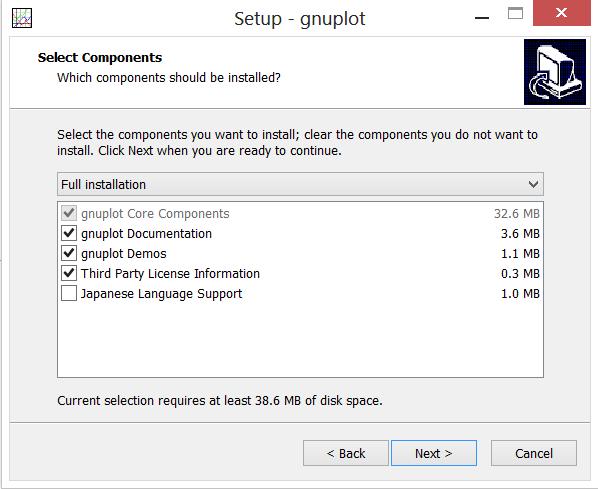Minimize the Setup window
This screenshot has height=489, width=598.
click(482, 18)
